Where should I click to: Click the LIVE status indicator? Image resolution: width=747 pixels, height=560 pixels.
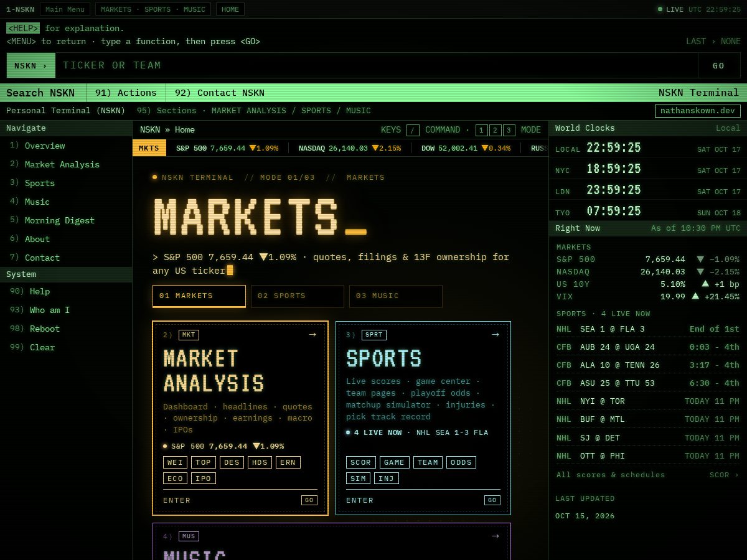[670, 9]
